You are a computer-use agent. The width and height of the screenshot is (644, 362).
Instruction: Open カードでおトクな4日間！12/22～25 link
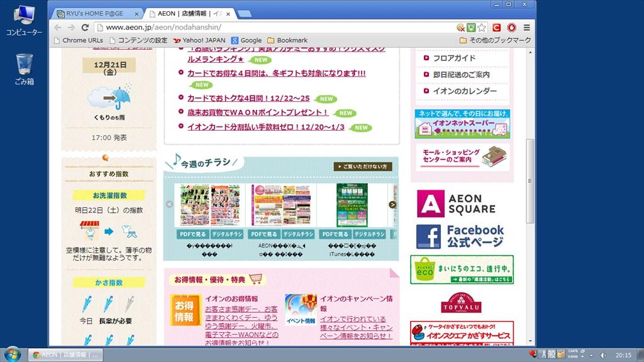pyautogui.click(x=248, y=99)
